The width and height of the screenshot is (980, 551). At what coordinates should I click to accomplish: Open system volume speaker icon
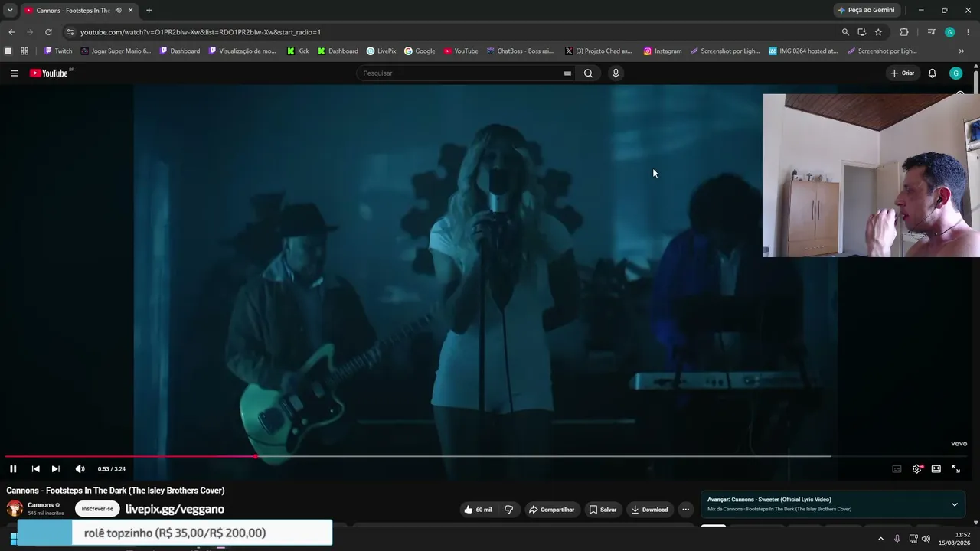tap(926, 539)
